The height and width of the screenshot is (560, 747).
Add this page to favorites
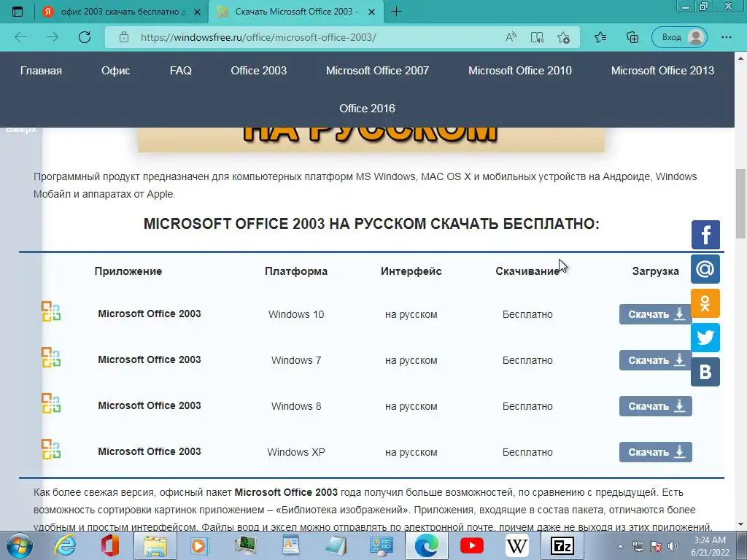click(x=564, y=37)
